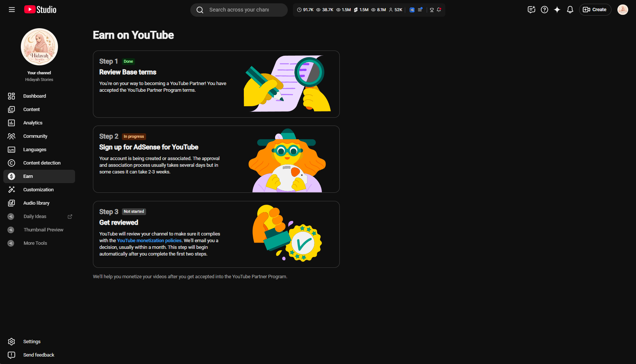Click the Send feedback exclamation icon
Image resolution: width=636 pixels, height=364 pixels.
click(x=12, y=355)
